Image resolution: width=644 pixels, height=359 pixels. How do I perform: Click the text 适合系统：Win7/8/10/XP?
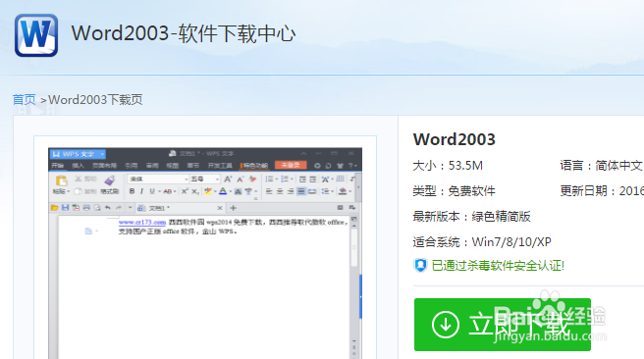point(482,242)
